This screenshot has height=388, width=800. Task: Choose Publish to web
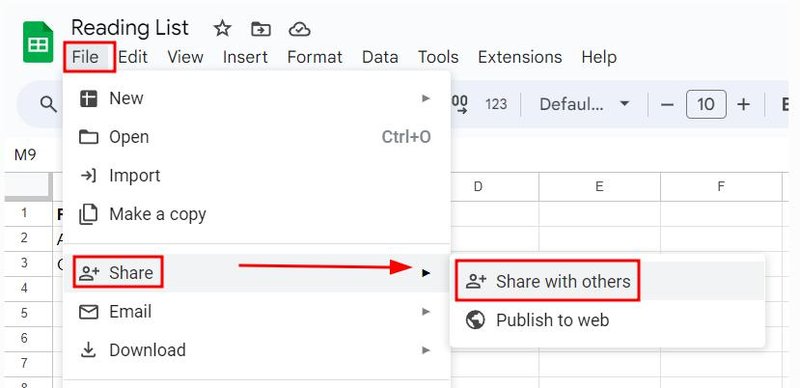[607, 320]
